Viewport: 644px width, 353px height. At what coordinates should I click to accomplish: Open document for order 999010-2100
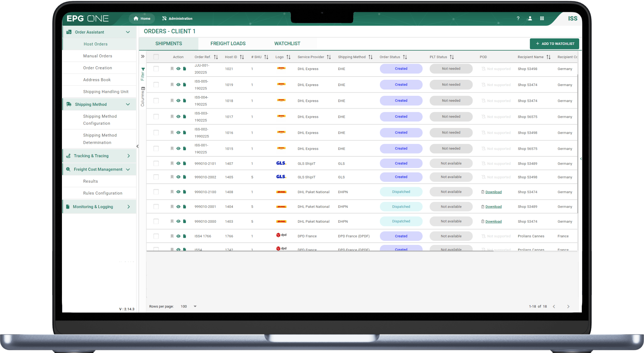(x=185, y=192)
